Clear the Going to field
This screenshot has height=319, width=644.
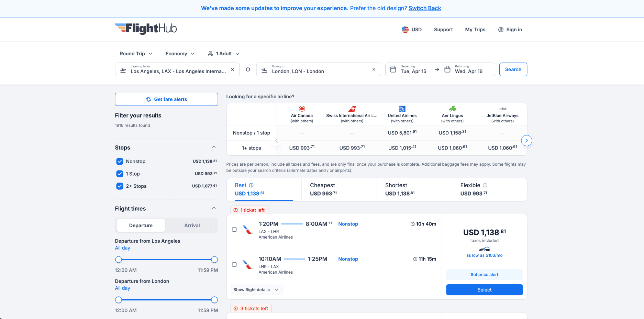pyautogui.click(x=374, y=69)
